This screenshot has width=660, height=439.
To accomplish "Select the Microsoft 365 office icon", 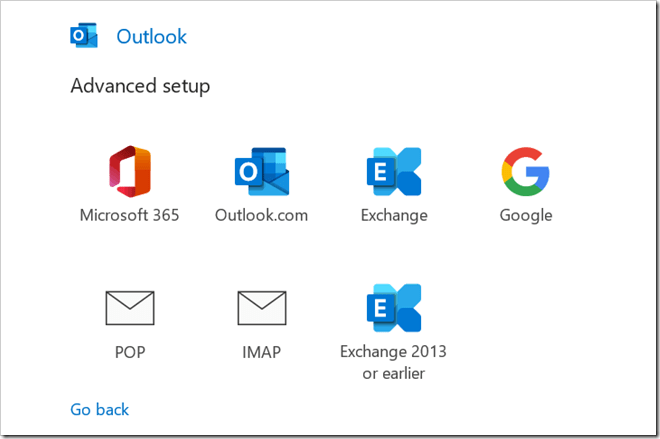I will [129, 171].
